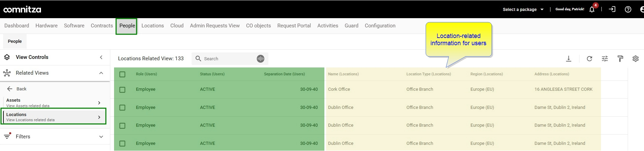Click the paint roller format icon
Screen dimensions: 644x151
coord(620,59)
